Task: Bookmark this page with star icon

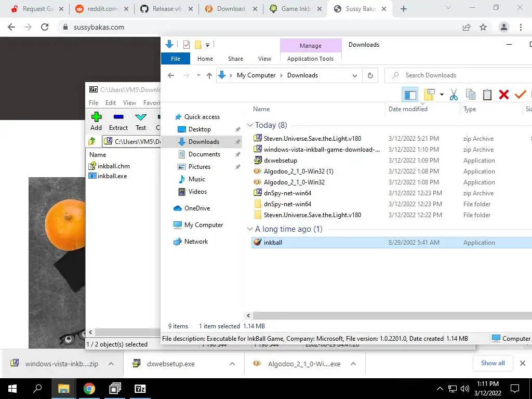Action: pos(483,27)
